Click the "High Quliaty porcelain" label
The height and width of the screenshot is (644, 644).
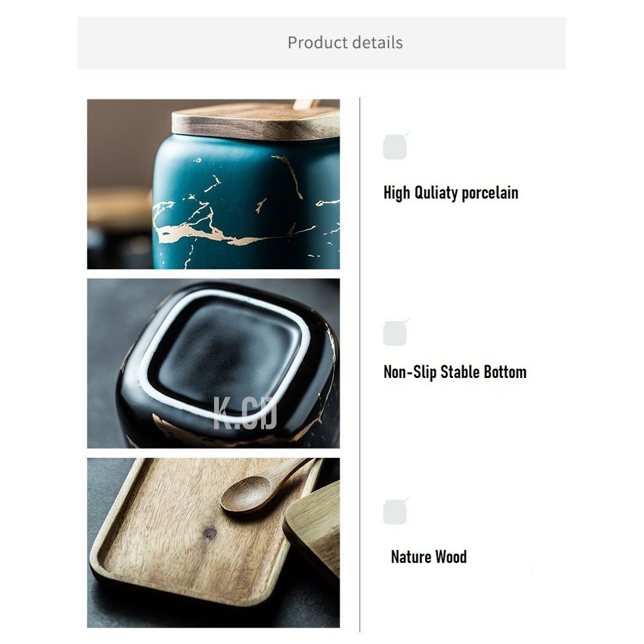tap(451, 193)
